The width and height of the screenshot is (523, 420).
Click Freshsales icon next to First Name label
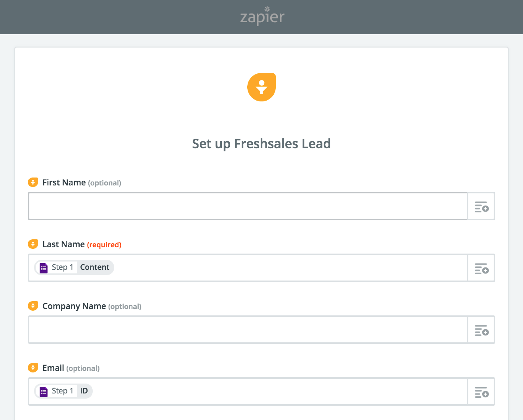(x=33, y=182)
